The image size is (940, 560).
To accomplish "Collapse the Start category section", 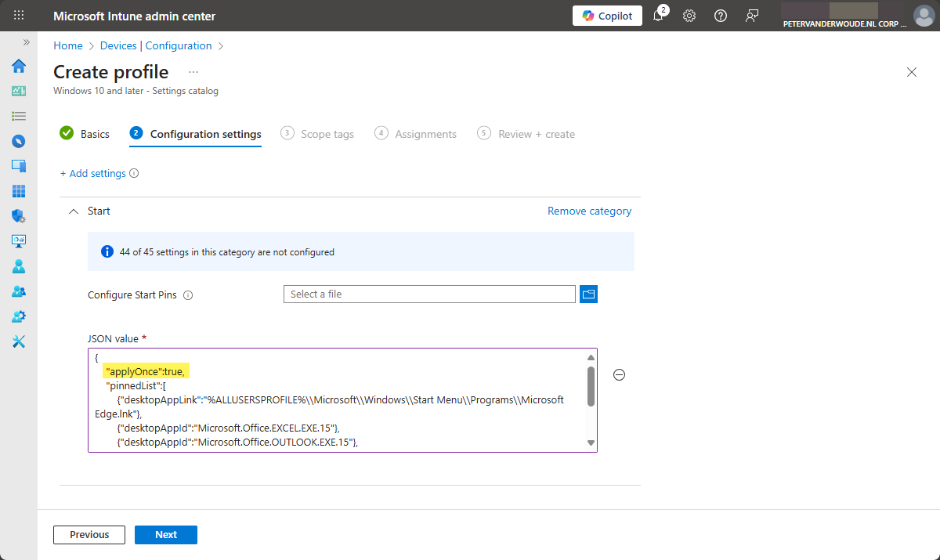I will 74,211.
